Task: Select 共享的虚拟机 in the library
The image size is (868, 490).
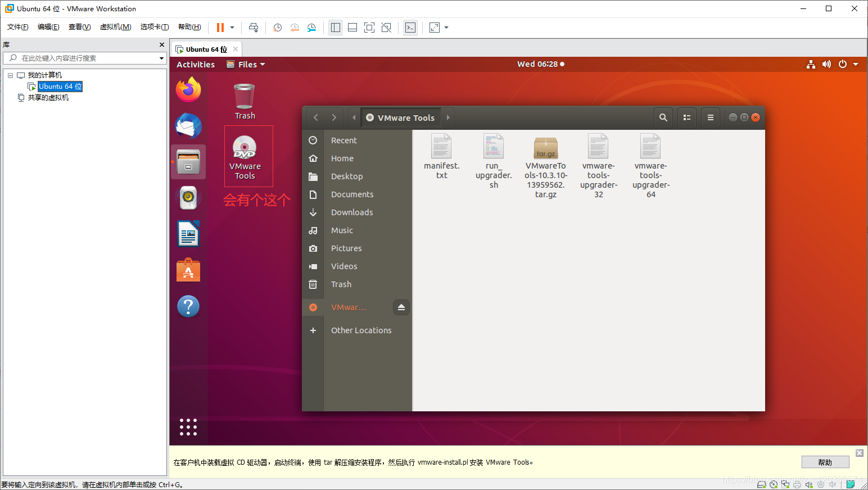Action: (48, 98)
